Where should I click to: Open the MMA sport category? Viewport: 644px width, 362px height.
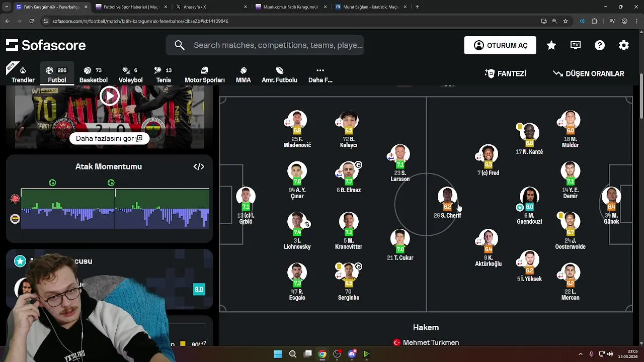244,74
